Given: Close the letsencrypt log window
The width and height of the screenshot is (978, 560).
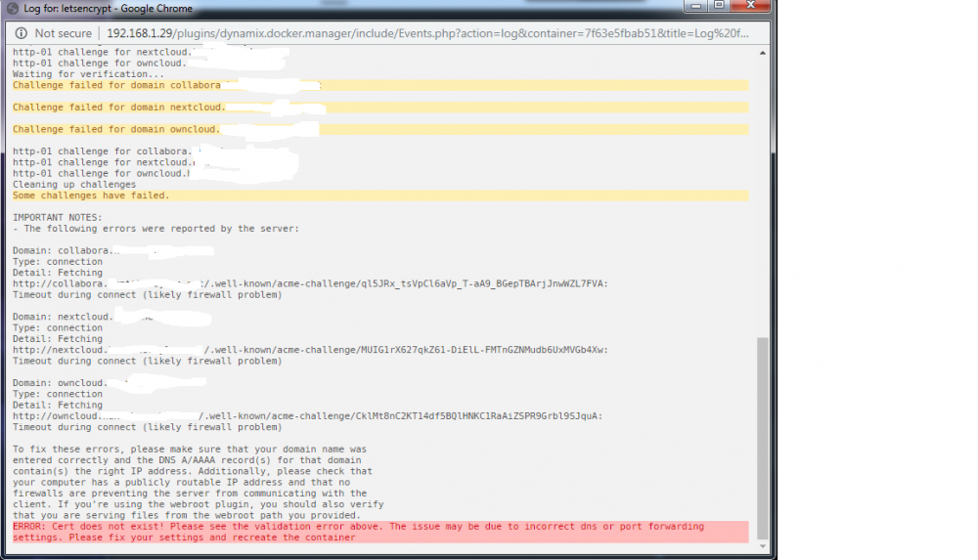Looking at the screenshot, I should click(x=750, y=6).
